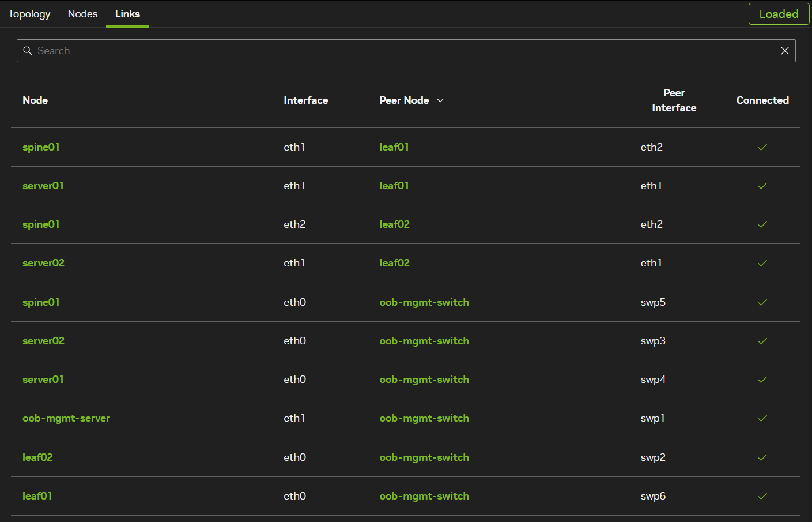Sort by the Connected column header
The width and height of the screenshot is (812, 522).
click(762, 100)
